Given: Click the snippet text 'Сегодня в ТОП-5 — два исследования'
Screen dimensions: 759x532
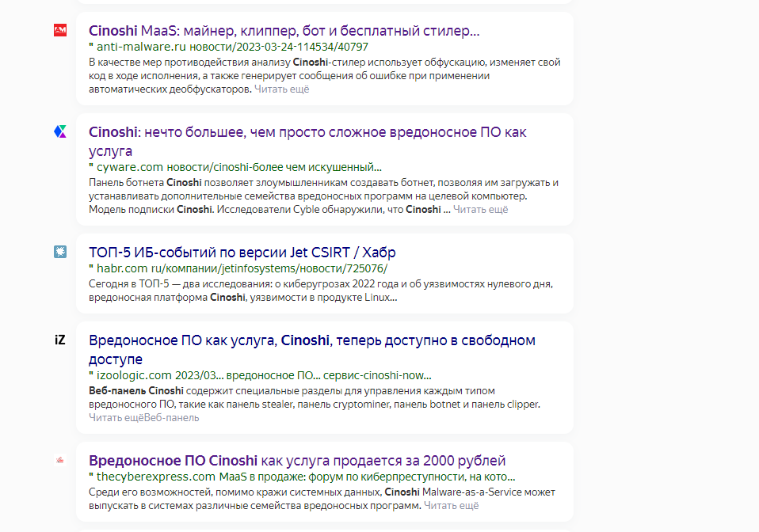Looking at the screenshot, I should pos(178,284).
